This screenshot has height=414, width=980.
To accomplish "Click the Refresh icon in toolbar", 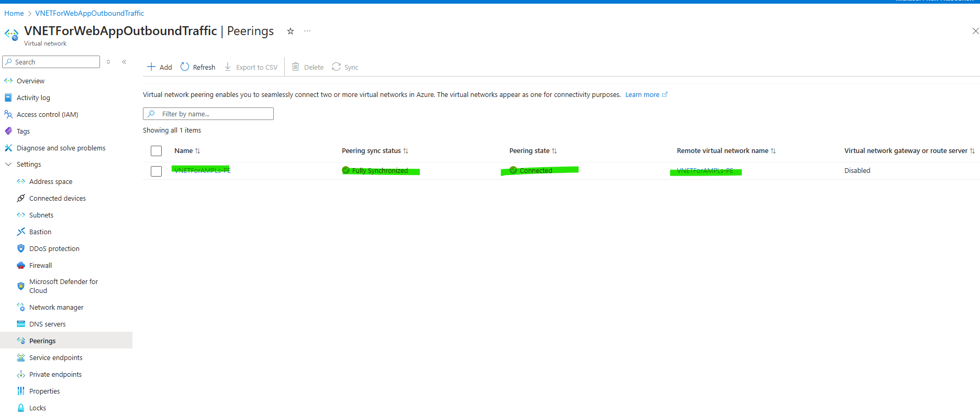I will click(185, 67).
